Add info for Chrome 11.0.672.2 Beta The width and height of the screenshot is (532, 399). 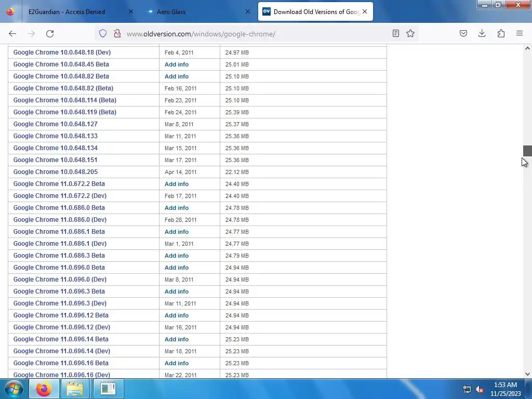(177, 184)
